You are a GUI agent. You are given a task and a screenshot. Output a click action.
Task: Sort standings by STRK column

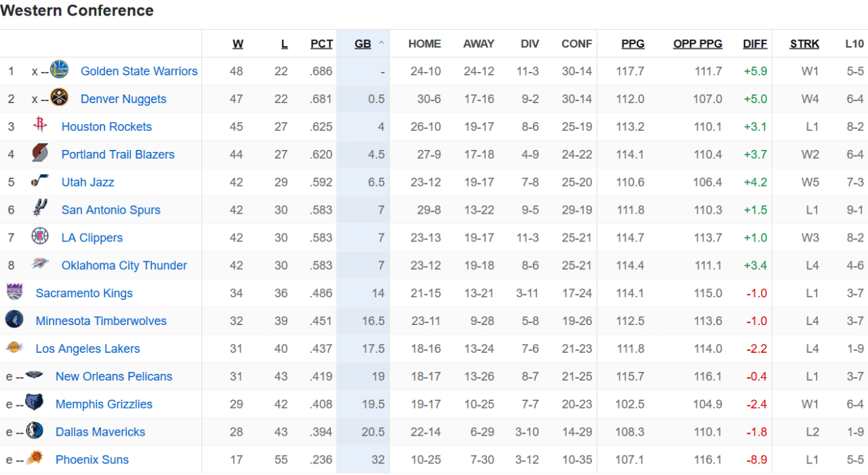click(804, 44)
